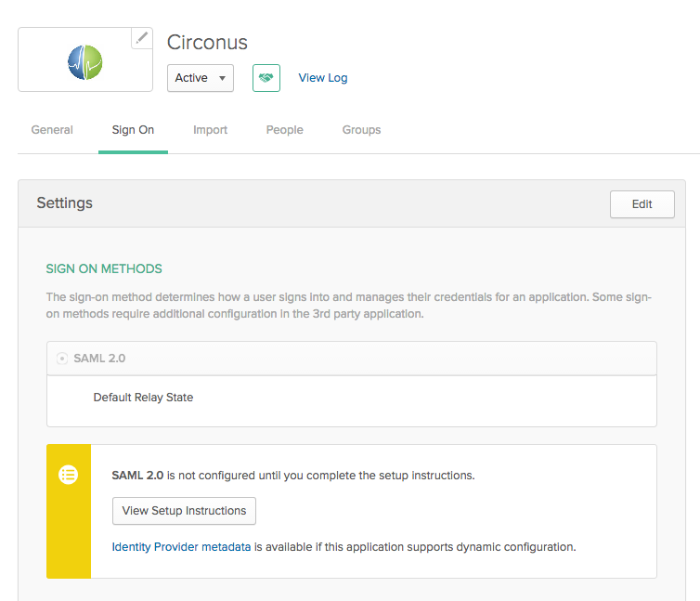Click the Default Relay State field
The image size is (700, 601).
point(143,398)
